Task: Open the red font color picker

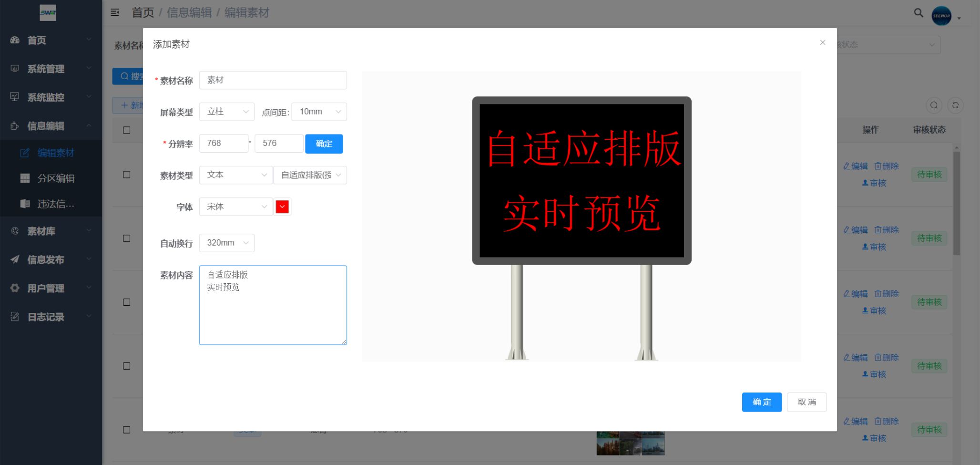Action: (282, 207)
